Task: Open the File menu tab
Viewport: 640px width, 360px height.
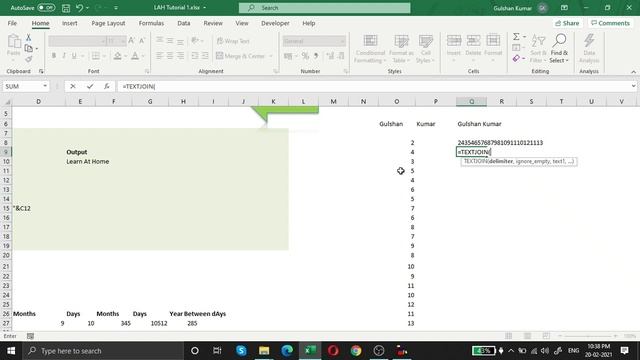Action: tap(12, 23)
